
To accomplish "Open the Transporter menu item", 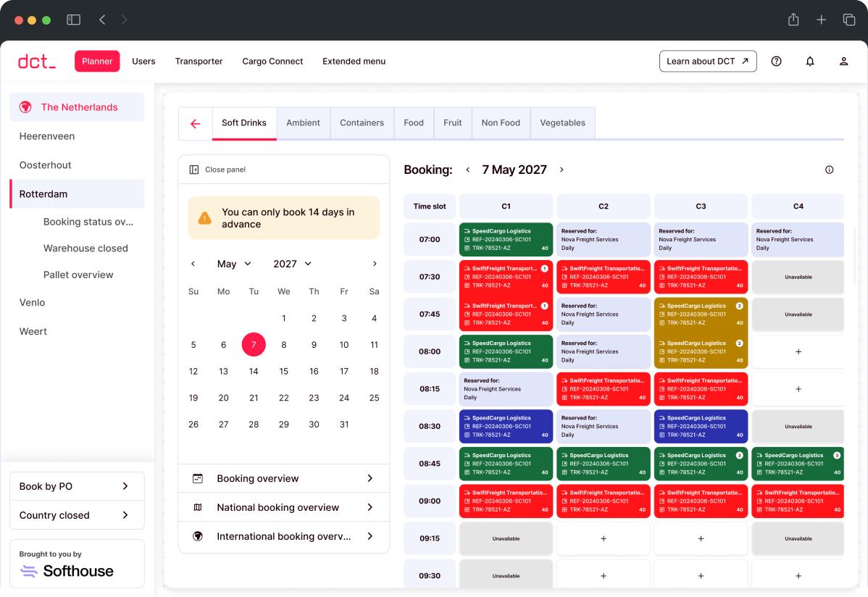I will click(x=199, y=62).
